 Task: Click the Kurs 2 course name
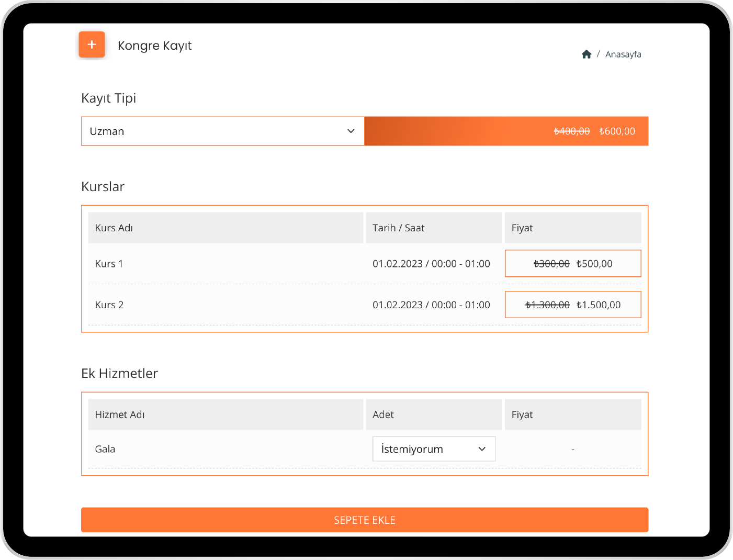coord(109,305)
